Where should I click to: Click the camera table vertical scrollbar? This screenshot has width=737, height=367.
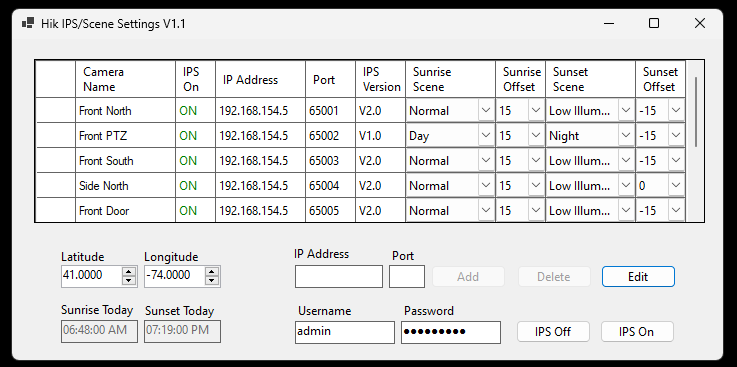coord(696,113)
